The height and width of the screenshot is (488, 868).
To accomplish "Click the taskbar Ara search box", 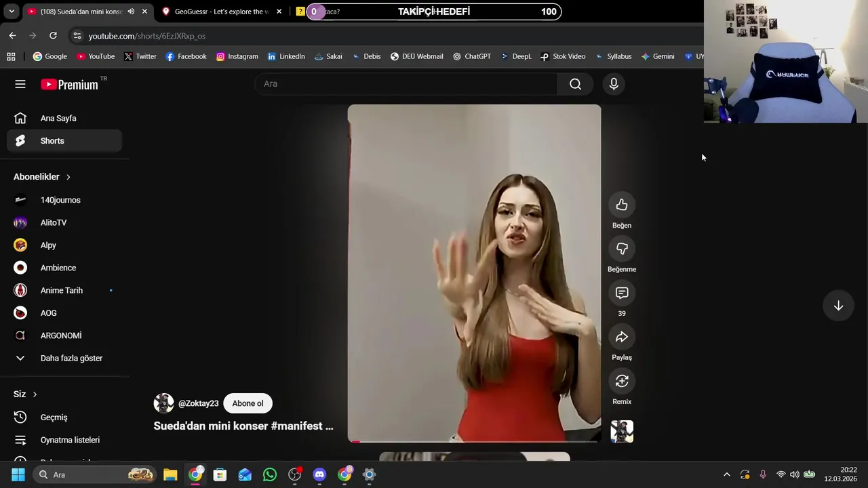I will point(95,474).
